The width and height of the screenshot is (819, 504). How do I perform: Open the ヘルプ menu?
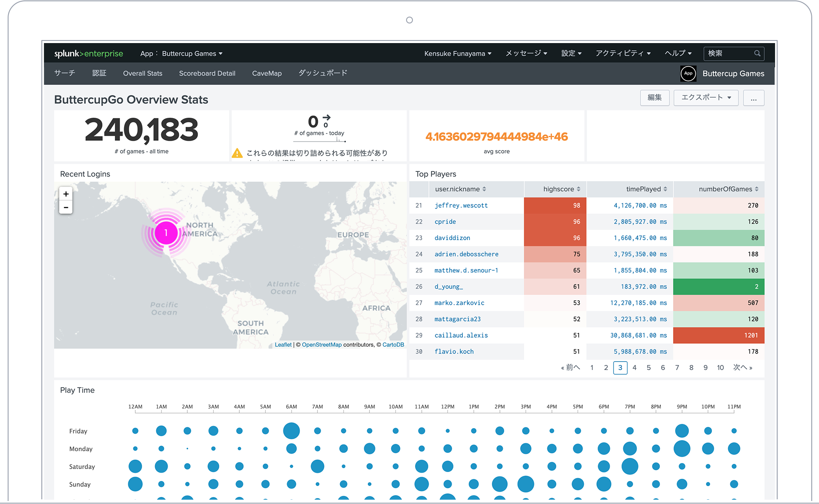(x=678, y=53)
